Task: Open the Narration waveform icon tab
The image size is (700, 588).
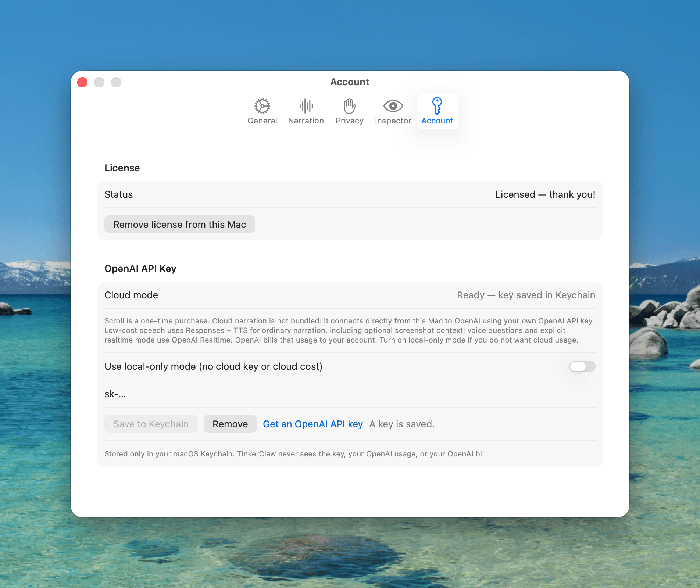Action: (x=306, y=111)
